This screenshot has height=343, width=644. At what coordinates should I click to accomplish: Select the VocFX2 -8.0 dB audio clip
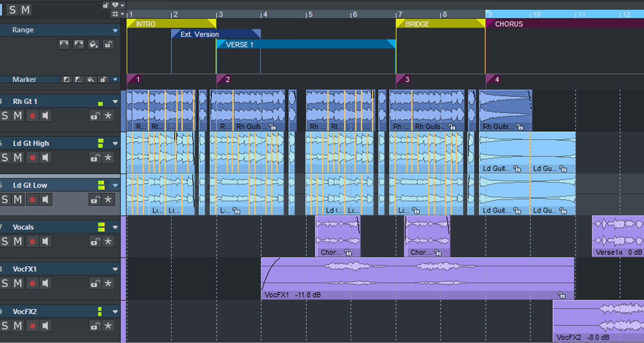(x=598, y=321)
